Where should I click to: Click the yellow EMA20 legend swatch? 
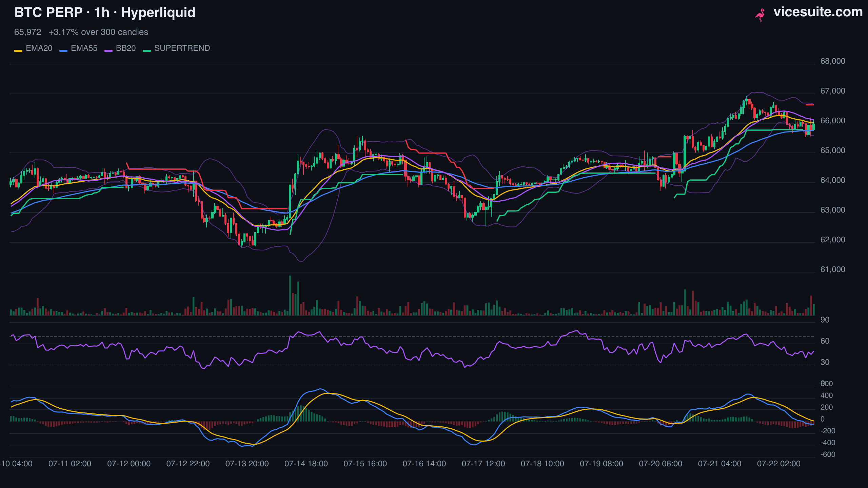pyautogui.click(x=18, y=51)
